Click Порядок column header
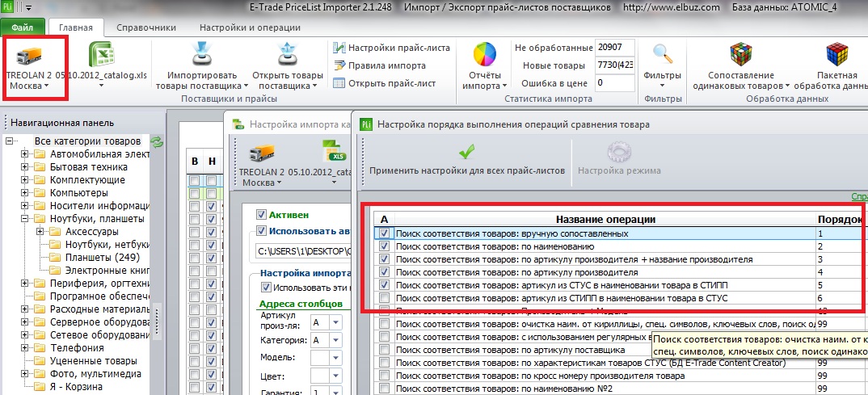 pos(841,220)
